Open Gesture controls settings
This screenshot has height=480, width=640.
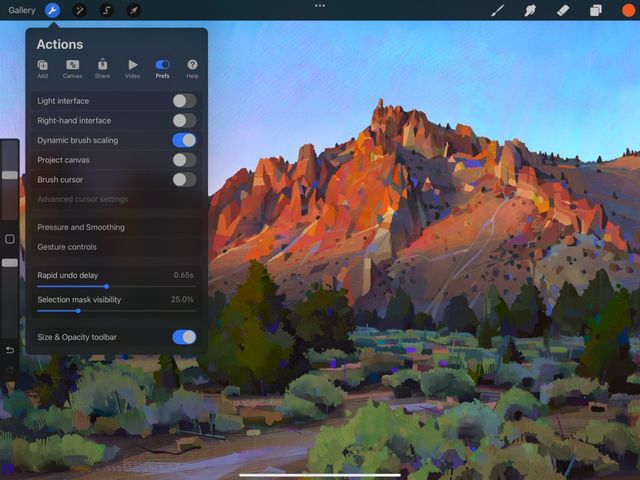pos(116,247)
